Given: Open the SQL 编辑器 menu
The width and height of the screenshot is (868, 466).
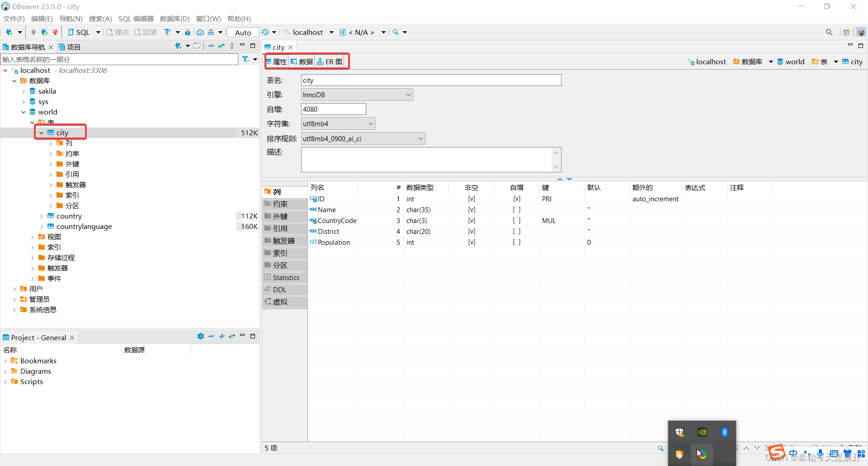Looking at the screenshot, I should [136, 19].
